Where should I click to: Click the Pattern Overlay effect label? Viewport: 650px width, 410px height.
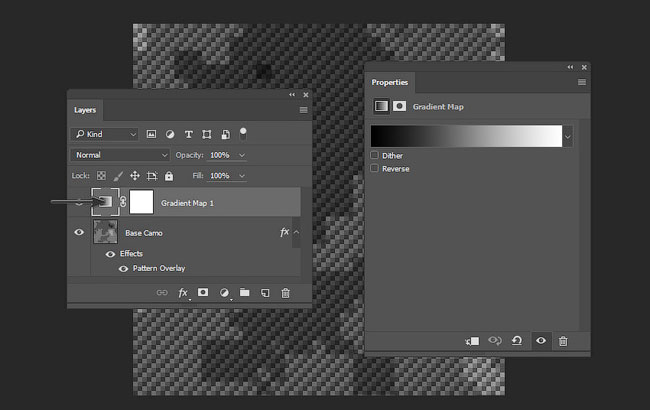[x=159, y=268]
